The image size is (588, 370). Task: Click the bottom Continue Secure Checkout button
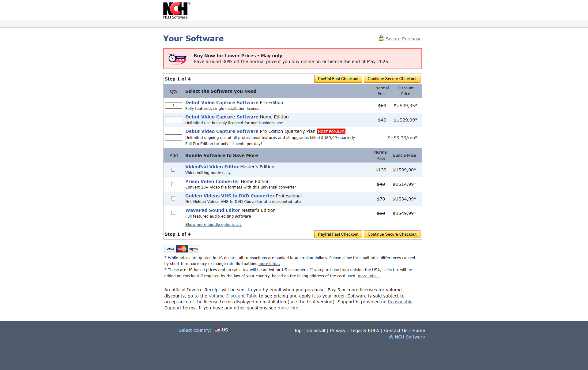[x=392, y=234]
